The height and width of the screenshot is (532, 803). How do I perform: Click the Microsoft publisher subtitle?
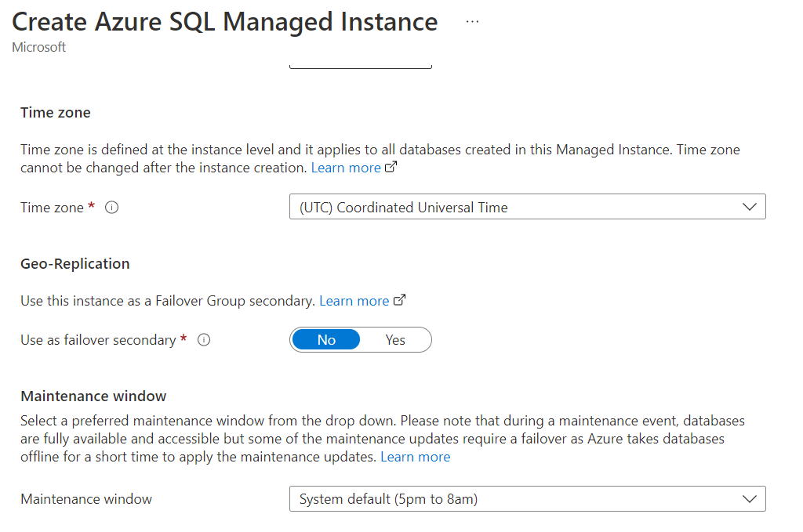click(x=39, y=47)
